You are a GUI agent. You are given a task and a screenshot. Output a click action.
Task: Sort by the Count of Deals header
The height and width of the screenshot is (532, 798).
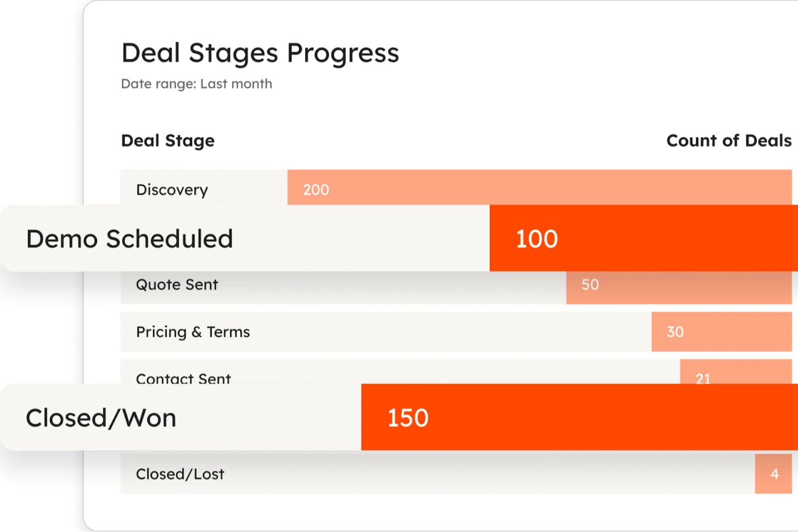coord(729,141)
